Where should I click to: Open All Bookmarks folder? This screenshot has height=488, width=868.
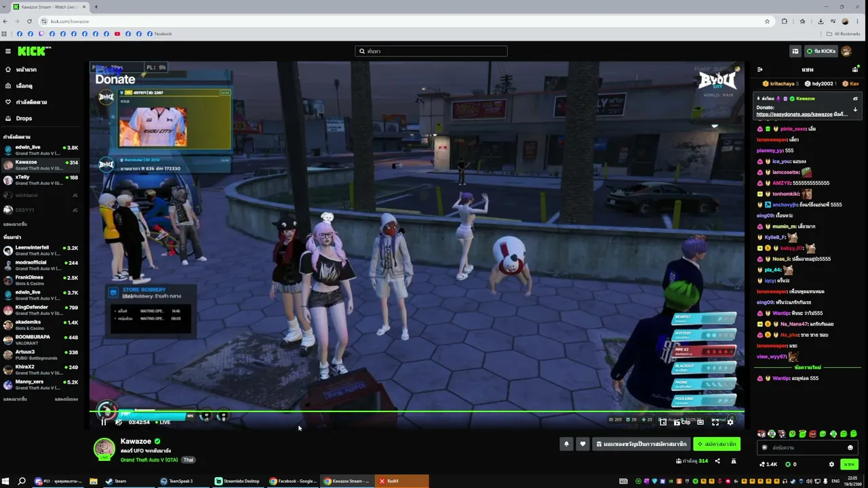[843, 34]
